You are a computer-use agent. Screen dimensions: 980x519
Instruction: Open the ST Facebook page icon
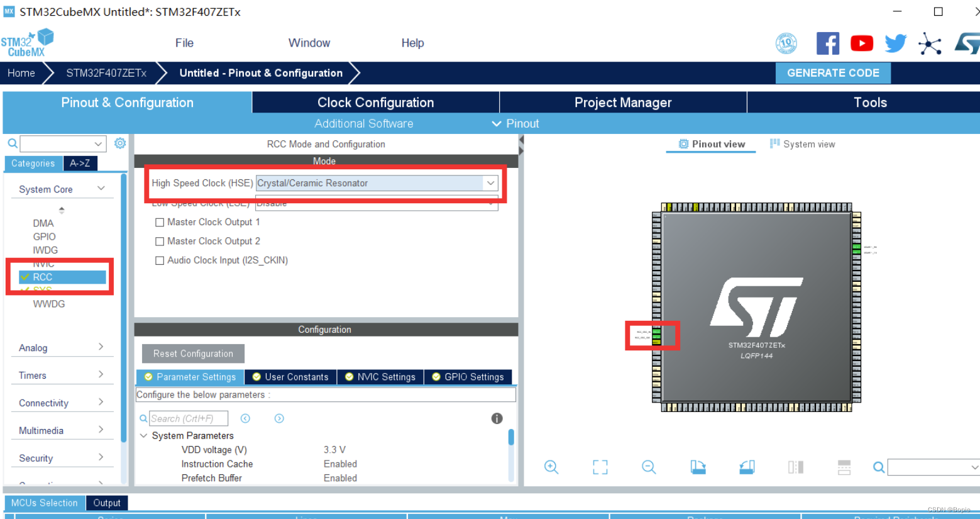(x=828, y=43)
